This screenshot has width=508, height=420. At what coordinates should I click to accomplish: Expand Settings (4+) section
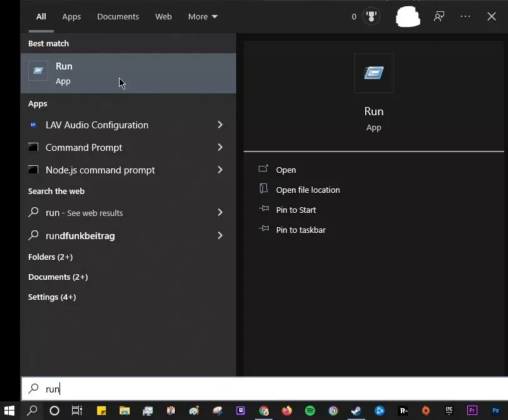point(52,297)
